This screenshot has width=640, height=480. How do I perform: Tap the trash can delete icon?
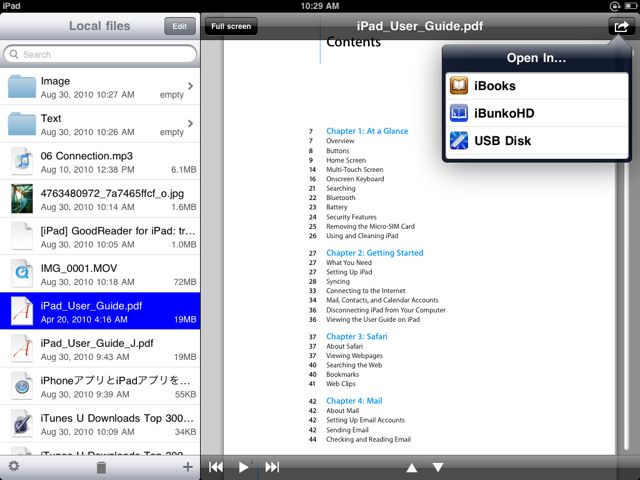(101, 467)
